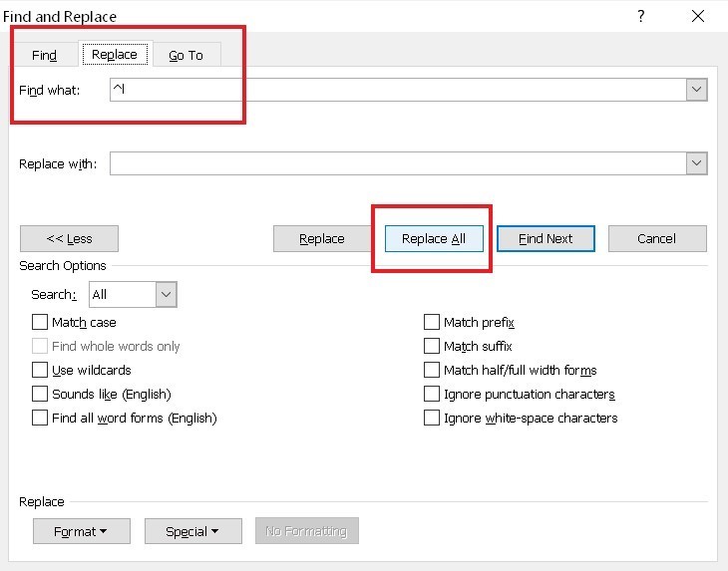The width and height of the screenshot is (728, 571).
Task: Switch to the Find tab
Action: (44, 55)
